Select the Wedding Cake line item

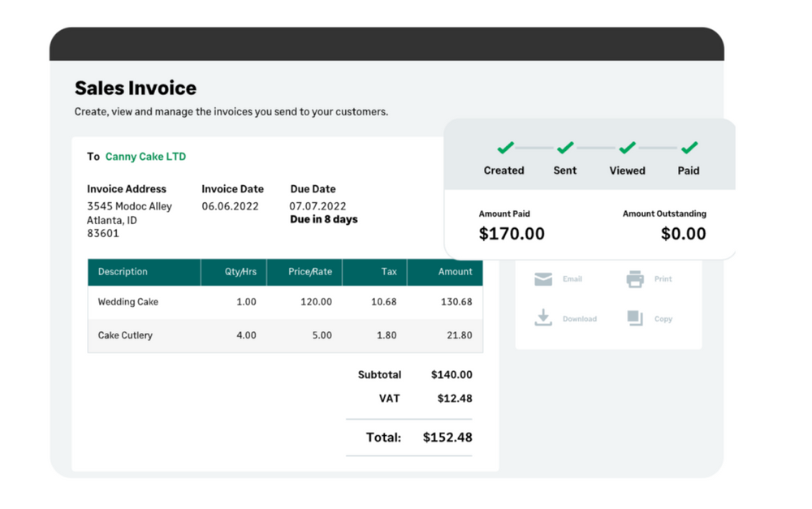[x=128, y=302]
